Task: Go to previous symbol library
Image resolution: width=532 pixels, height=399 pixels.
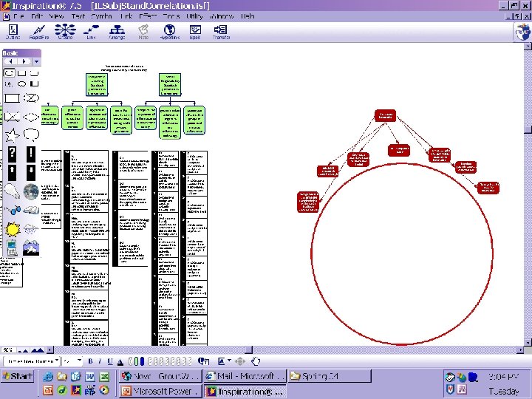Action: [11, 61]
